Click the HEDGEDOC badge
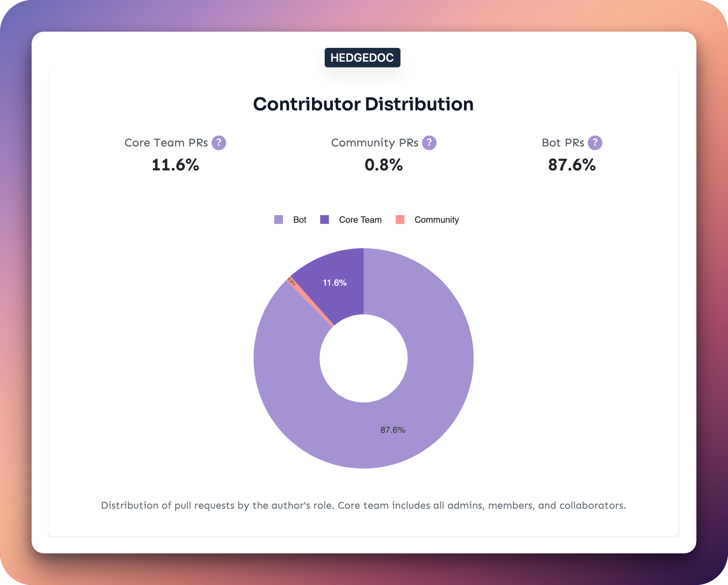Image resolution: width=728 pixels, height=585 pixels. (x=362, y=58)
